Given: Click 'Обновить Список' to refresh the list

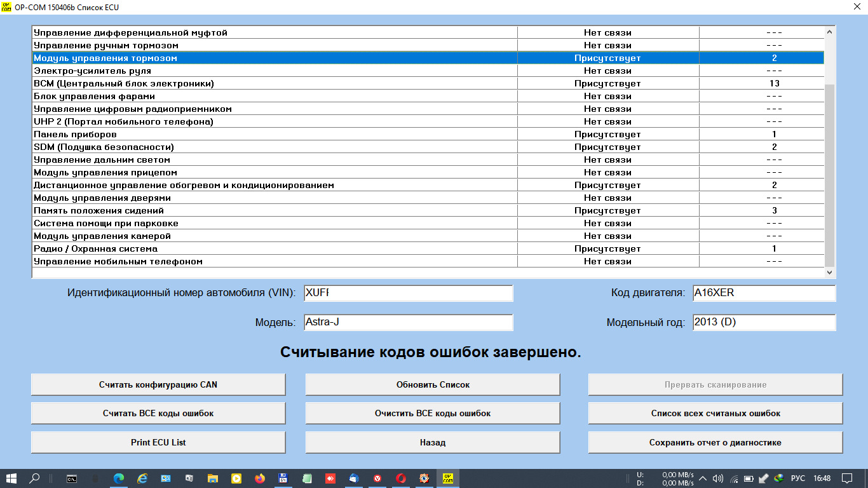Looking at the screenshot, I should coord(433,384).
